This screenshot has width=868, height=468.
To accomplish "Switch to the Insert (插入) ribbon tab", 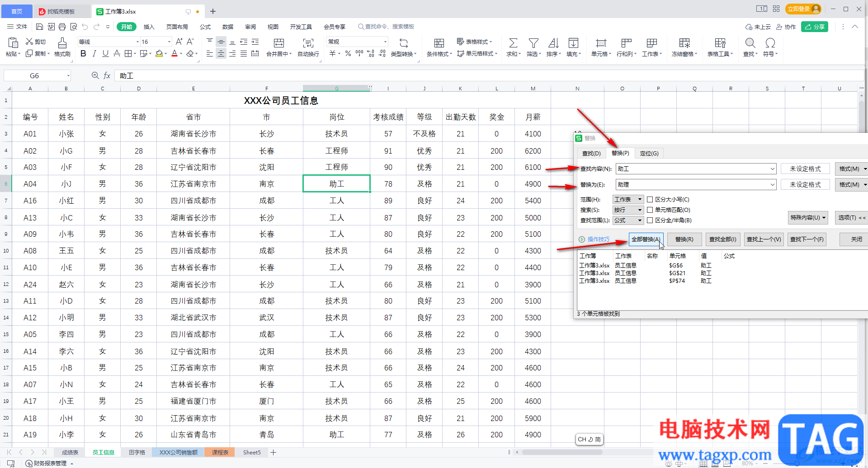I will 149,27.
